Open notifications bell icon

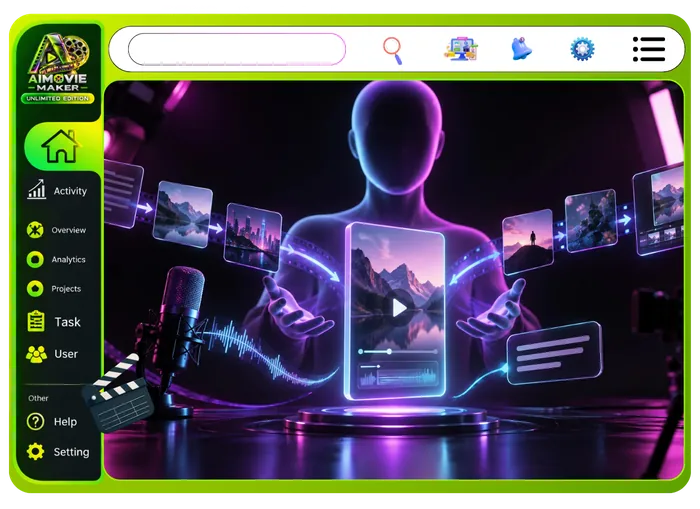coord(521,49)
